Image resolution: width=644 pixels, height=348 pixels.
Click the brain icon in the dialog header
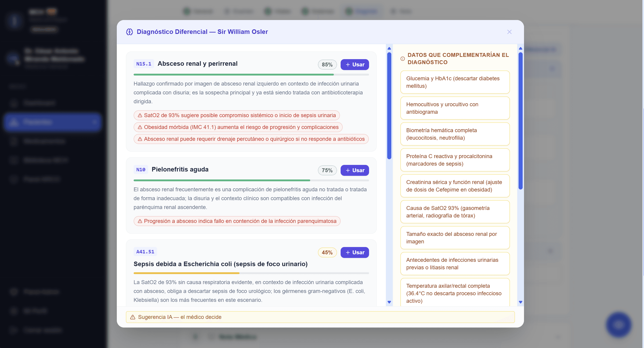(130, 32)
